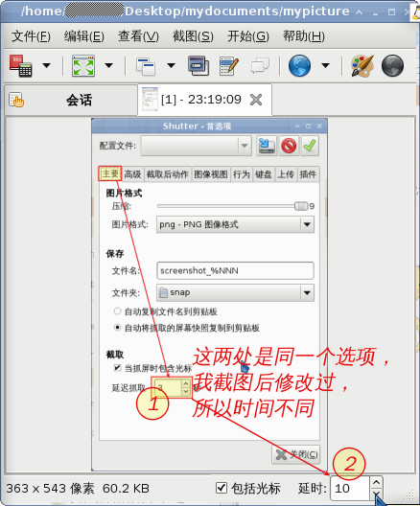Image resolution: width=420 pixels, height=506 pixels.
Task: Select the 自动复制文件名到剪贴板 radio button
Action: [x=117, y=311]
